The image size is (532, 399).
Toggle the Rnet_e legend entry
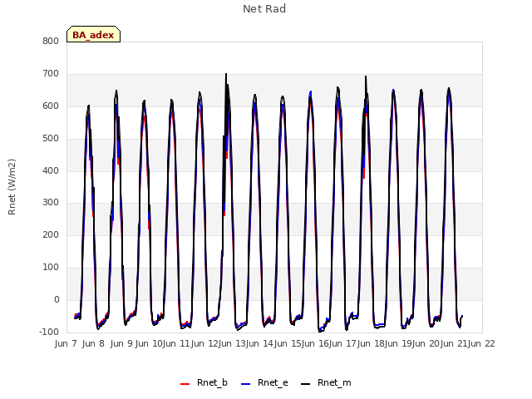(x=264, y=382)
